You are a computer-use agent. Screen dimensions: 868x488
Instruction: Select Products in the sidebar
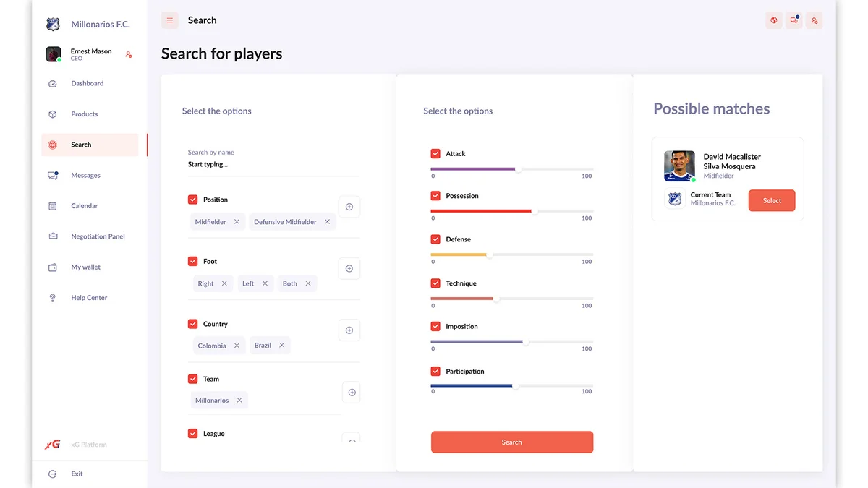coord(84,114)
